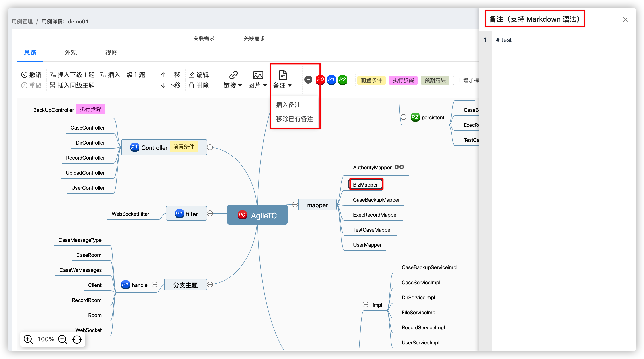Click the P2 badge on persistent node
The width and height of the screenshot is (644, 359).
pos(415,117)
